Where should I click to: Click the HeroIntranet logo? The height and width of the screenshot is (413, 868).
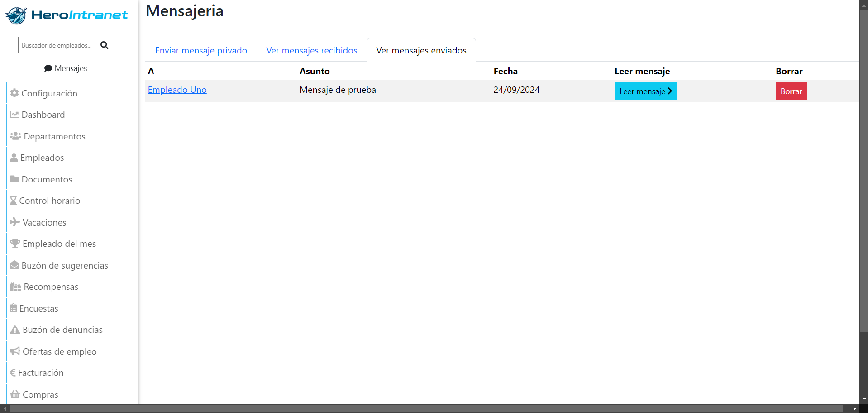tap(66, 15)
